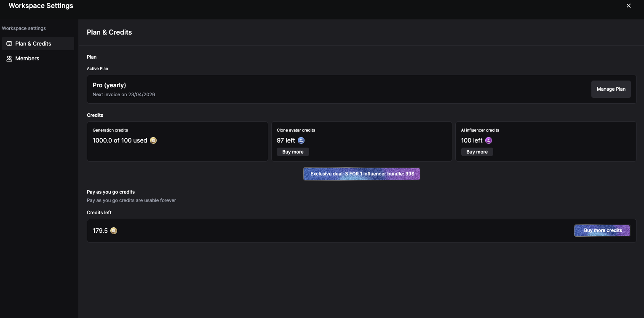Image resolution: width=644 pixels, height=318 pixels.
Task: Select the Pro (yearly) plan name
Action: point(110,85)
